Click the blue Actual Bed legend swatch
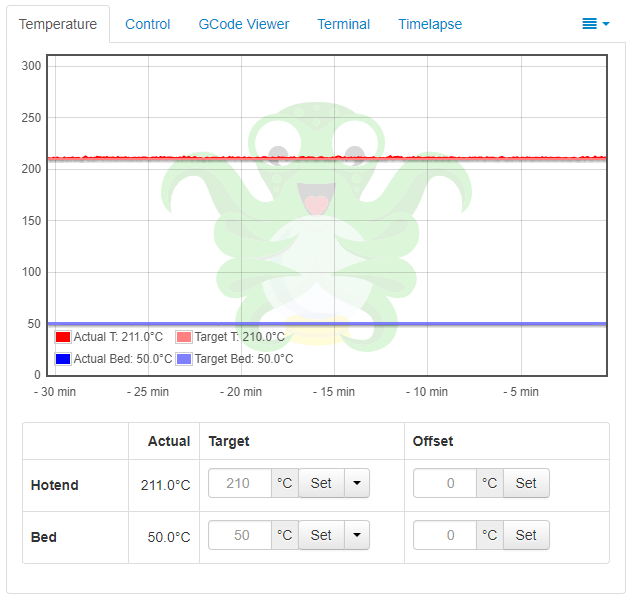 [63, 359]
